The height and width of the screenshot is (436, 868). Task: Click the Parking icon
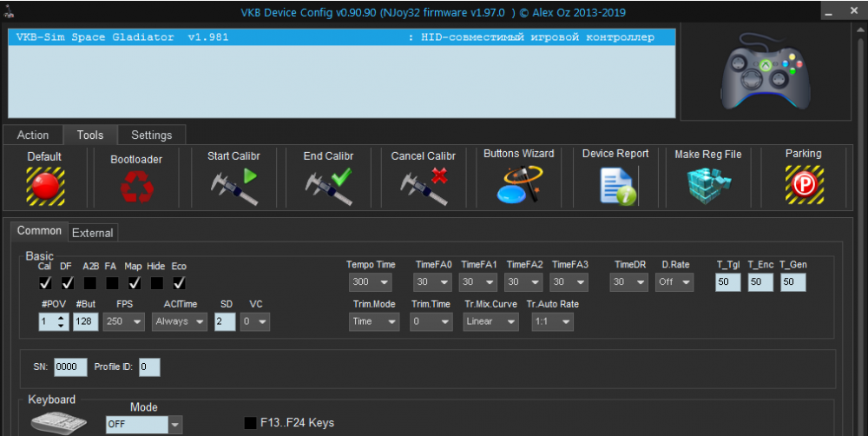click(x=805, y=185)
